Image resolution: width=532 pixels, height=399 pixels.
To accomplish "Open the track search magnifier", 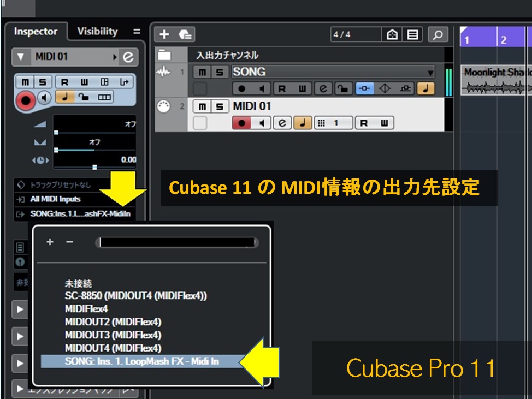I will (438, 34).
